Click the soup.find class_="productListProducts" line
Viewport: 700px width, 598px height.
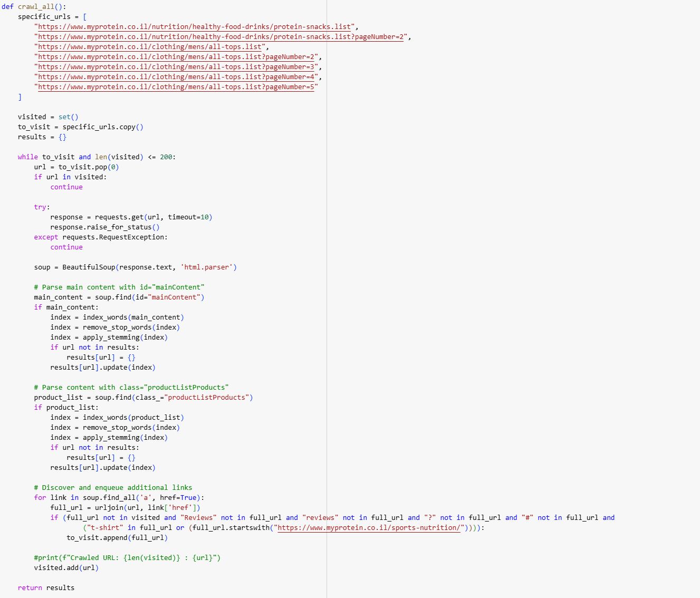(x=143, y=398)
